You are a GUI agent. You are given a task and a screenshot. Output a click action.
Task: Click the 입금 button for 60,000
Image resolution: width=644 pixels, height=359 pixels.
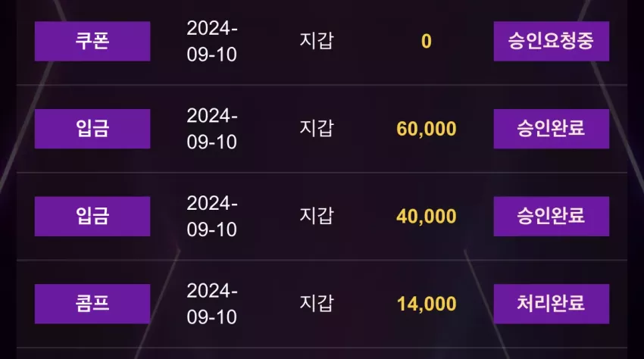tap(92, 129)
